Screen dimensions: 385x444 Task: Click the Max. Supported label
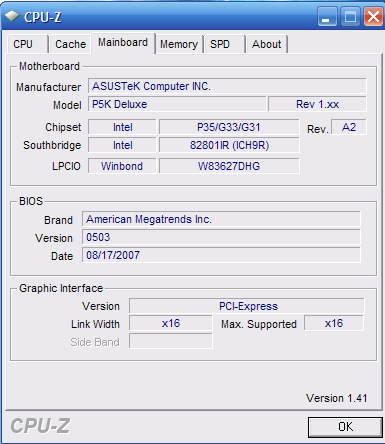[259, 324]
